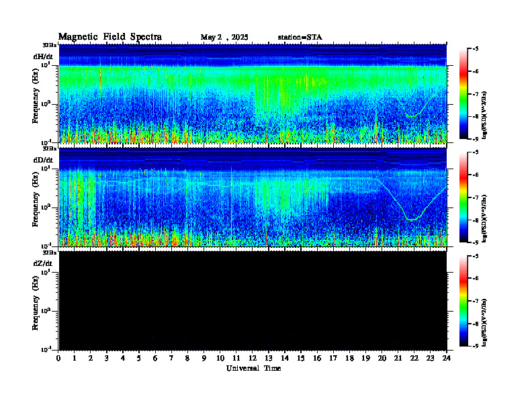The width and height of the screenshot is (532, 411).
Task: Select the dD/dt panel label
Action: point(43,160)
